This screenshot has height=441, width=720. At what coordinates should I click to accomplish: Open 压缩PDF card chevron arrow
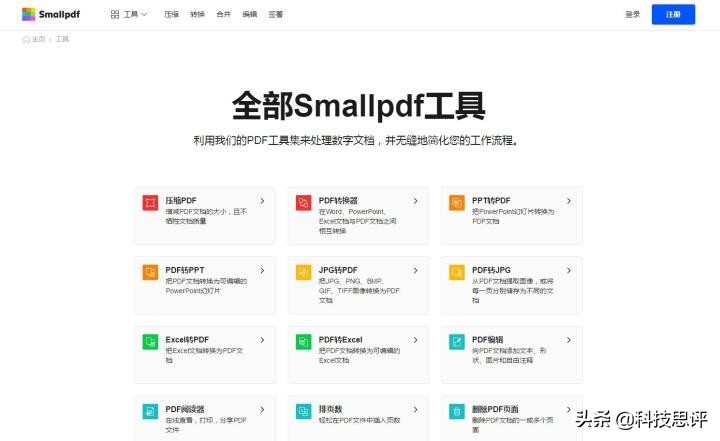pos(262,201)
